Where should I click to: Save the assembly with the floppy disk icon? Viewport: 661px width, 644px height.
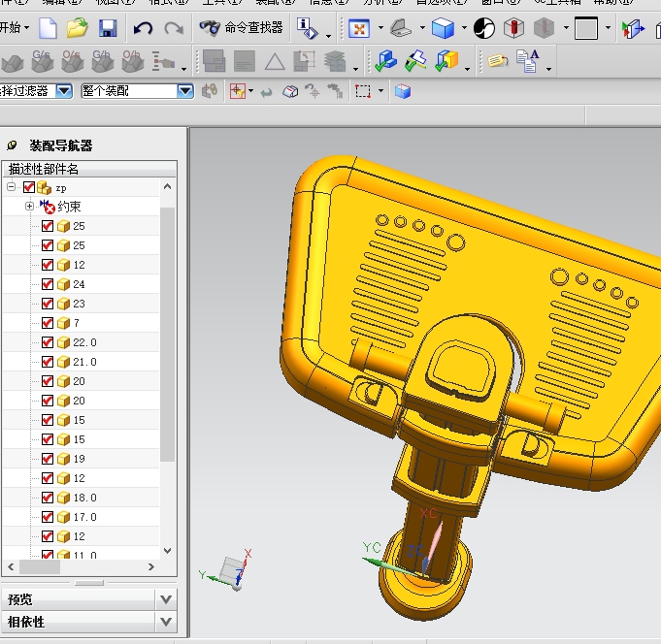tap(108, 28)
